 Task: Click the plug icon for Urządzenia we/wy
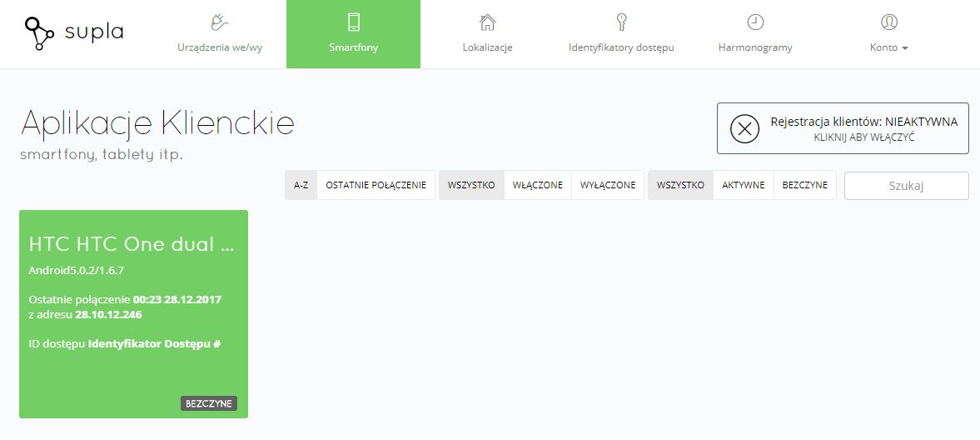tap(219, 22)
